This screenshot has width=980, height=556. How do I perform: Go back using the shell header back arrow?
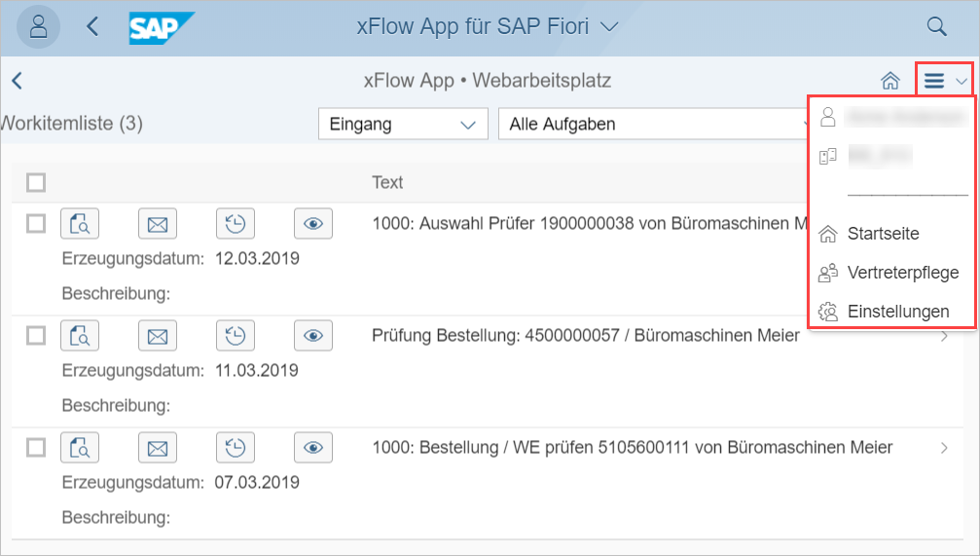(92, 26)
